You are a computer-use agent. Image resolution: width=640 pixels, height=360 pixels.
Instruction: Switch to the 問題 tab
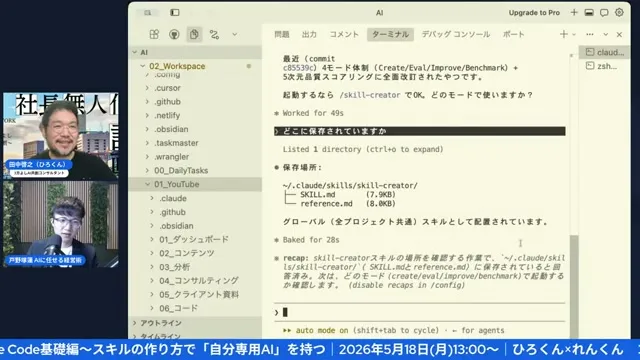(x=282, y=34)
